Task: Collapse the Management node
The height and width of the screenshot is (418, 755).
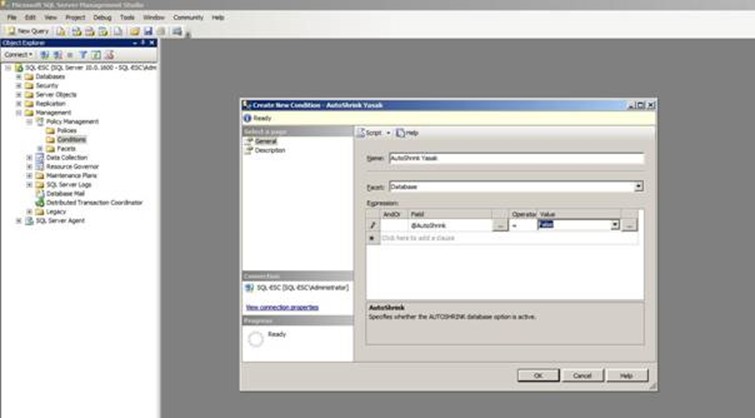Action: click(19, 113)
